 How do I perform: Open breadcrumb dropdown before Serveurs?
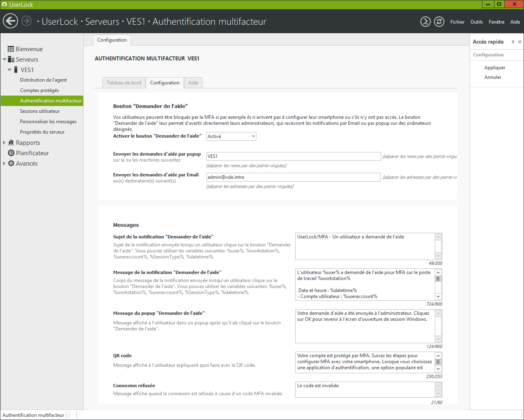pos(82,22)
